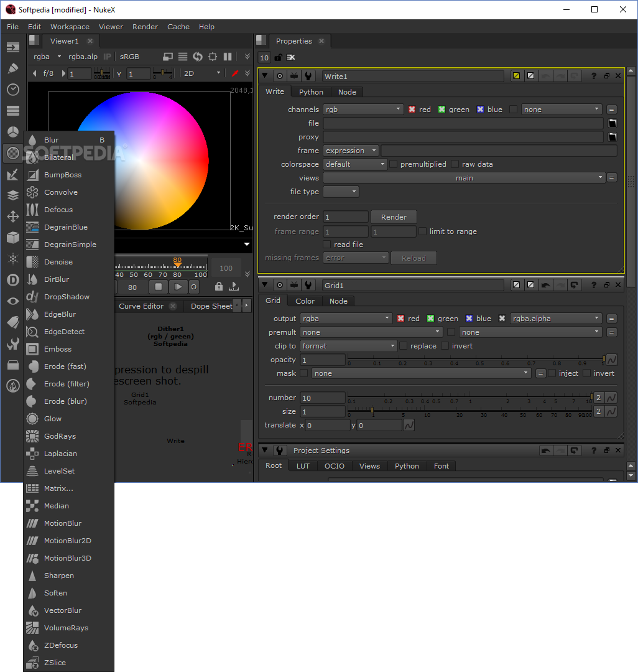The image size is (638, 672).
Task: Toggle the red channel checkbox in Write1
Action: [412, 110]
